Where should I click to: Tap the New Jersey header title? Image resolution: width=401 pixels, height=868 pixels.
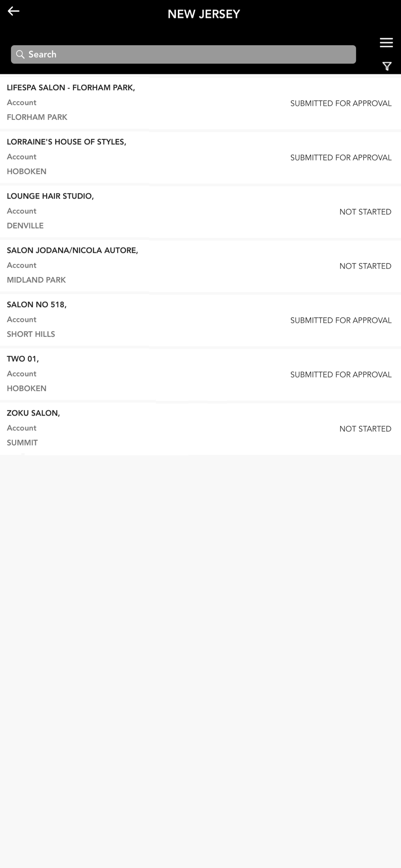pos(204,14)
